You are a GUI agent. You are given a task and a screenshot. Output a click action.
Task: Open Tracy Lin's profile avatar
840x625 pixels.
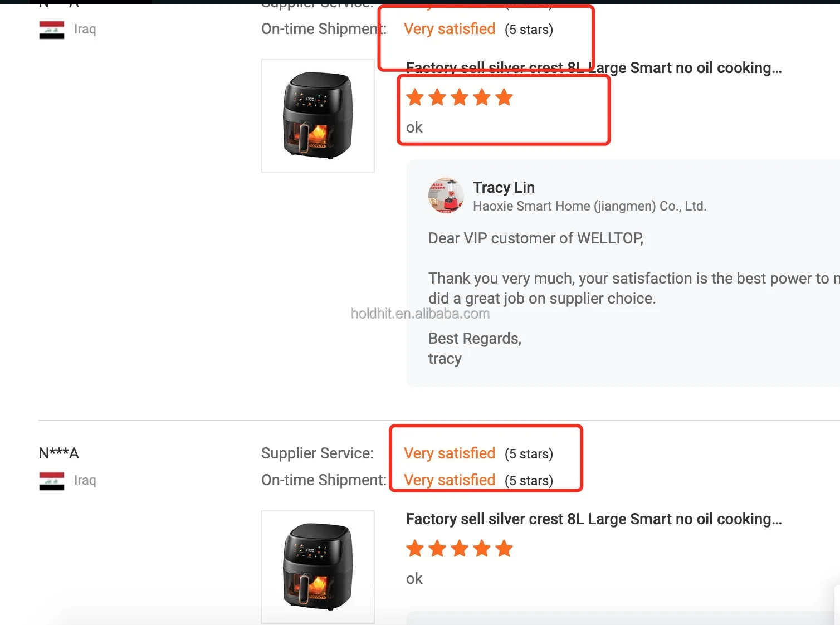[x=446, y=196]
